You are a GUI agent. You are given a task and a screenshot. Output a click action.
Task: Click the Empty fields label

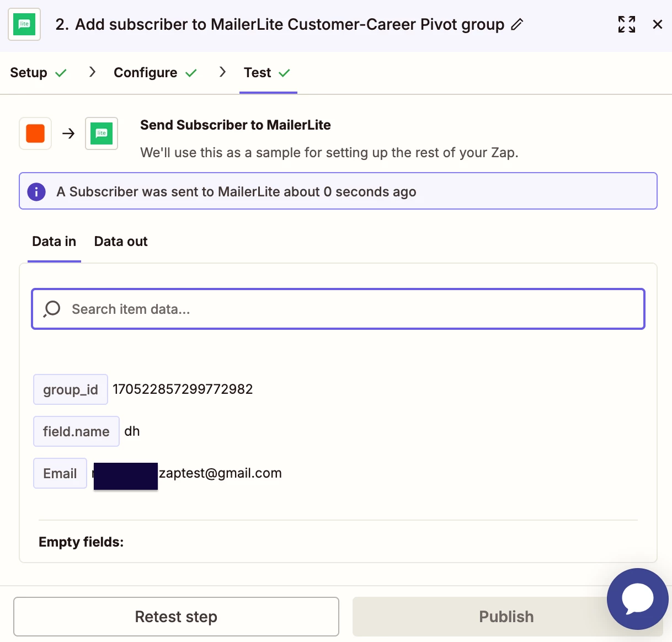(81, 542)
